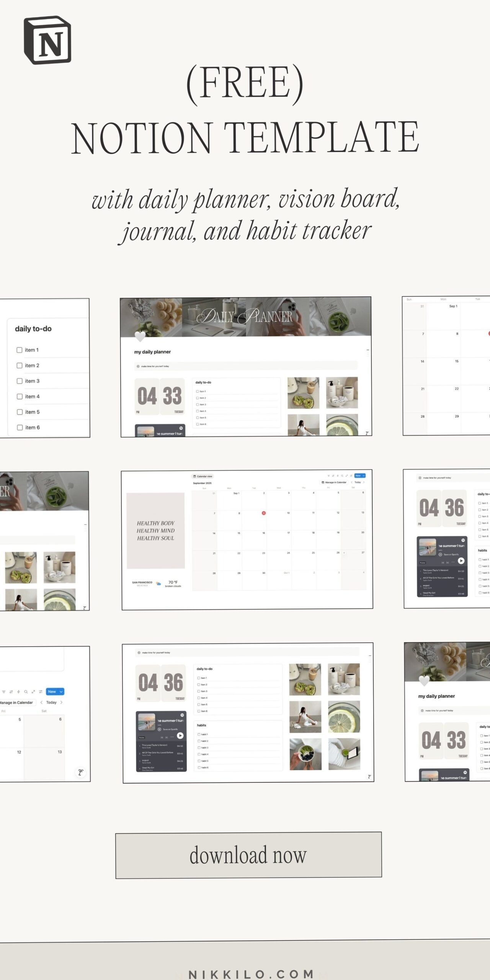Tick the 'item 4' checkbox in large to-do list
490x980 pixels.
point(20,397)
